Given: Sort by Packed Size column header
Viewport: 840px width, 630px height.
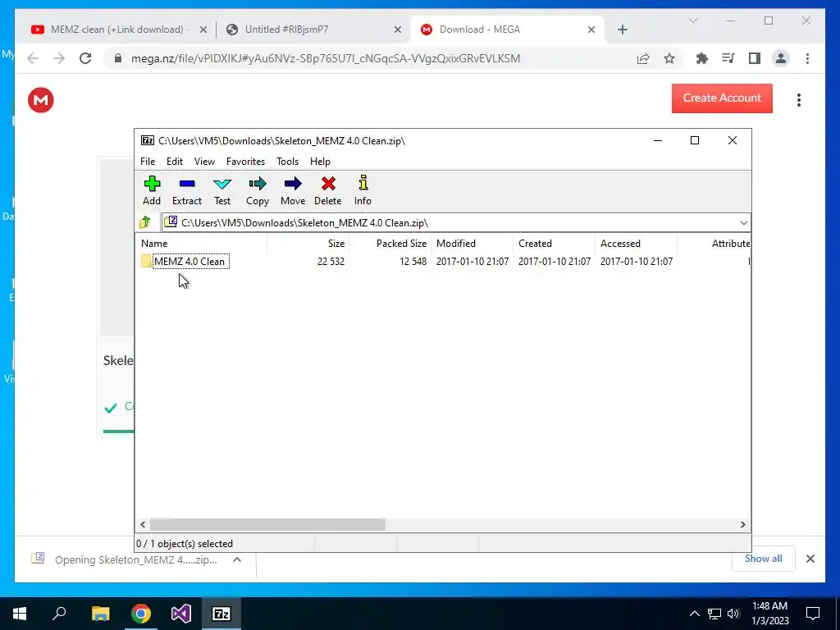Looking at the screenshot, I should tap(390, 243).
